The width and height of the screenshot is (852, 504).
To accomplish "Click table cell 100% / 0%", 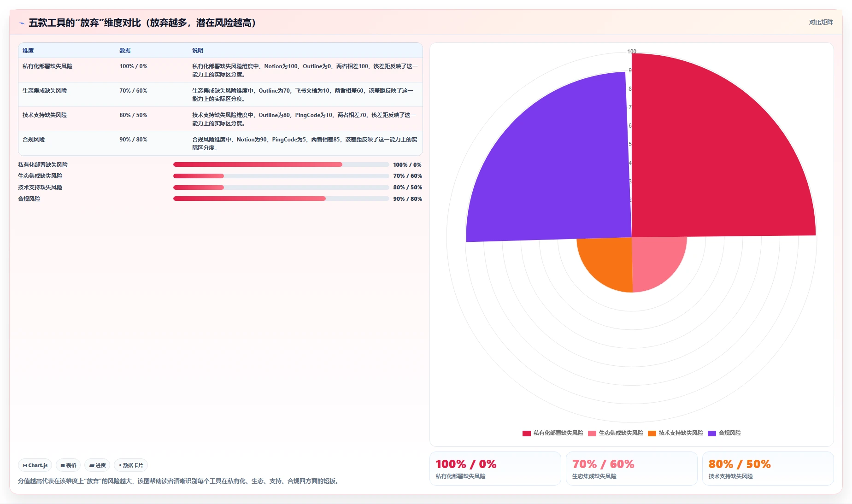I will click(133, 66).
